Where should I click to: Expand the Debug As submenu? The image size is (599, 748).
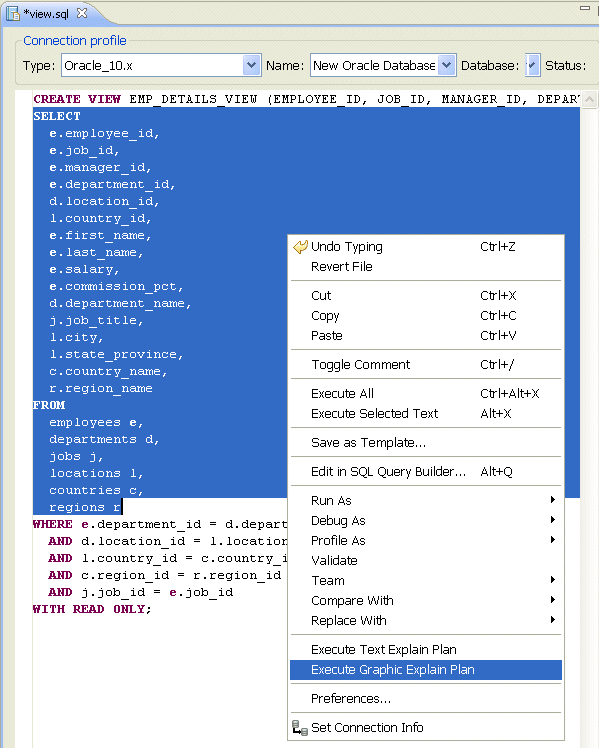(553, 520)
